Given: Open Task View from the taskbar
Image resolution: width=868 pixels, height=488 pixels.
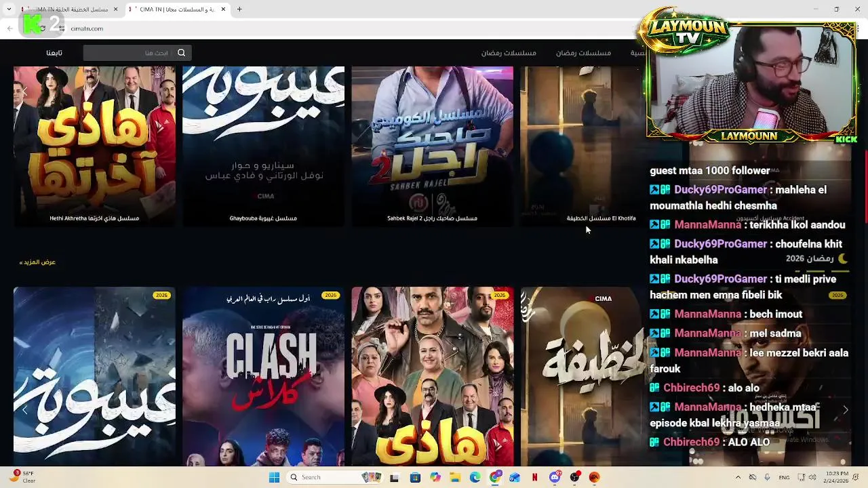Looking at the screenshot, I should [x=394, y=477].
